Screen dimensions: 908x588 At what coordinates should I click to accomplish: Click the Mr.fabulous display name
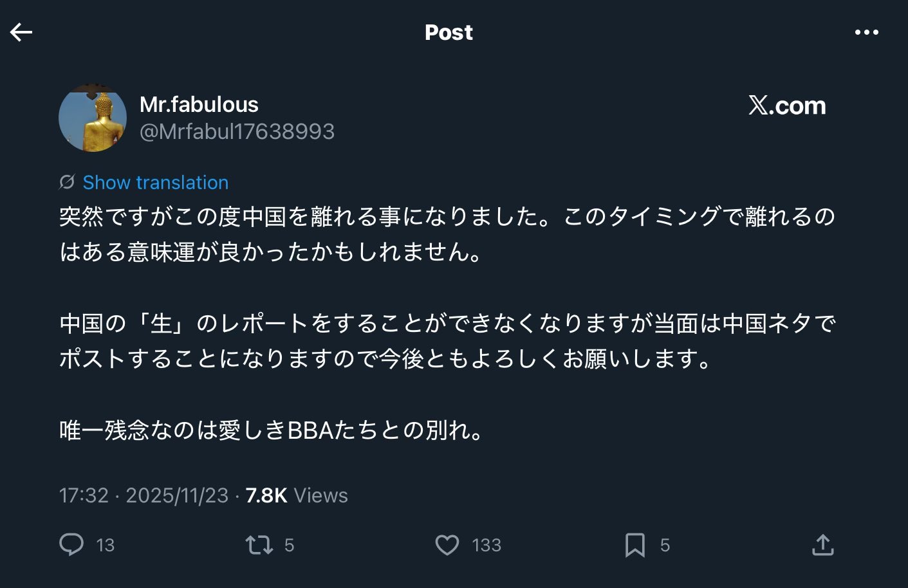point(199,104)
